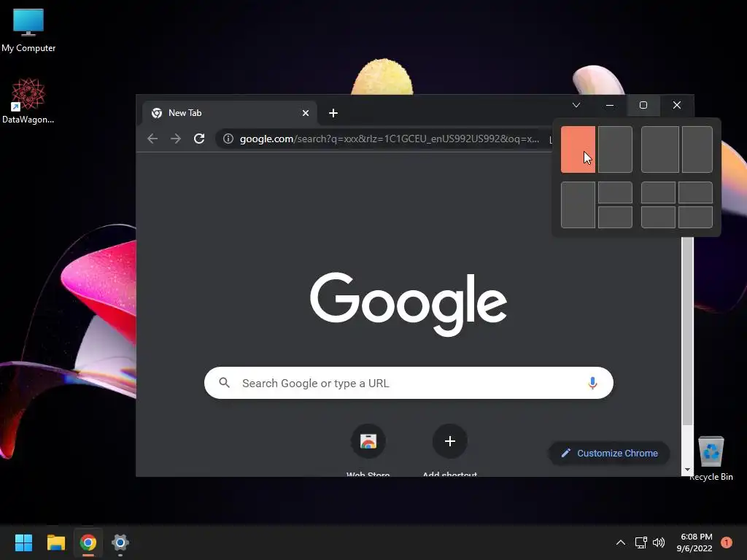The width and height of the screenshot is (747, 560).
Task: Click the Chrome maximize button
Action: (643, 105)
